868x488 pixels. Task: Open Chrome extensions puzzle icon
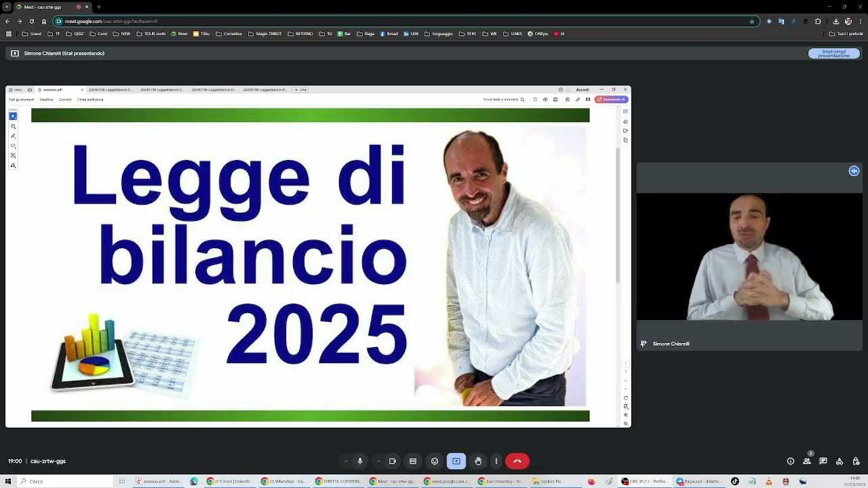point(818,21)
